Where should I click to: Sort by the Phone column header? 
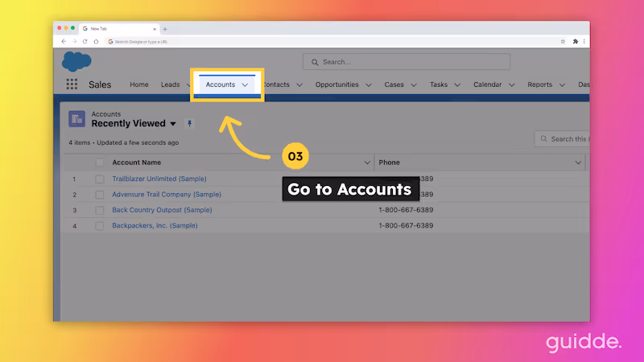(x=389, y=162)
